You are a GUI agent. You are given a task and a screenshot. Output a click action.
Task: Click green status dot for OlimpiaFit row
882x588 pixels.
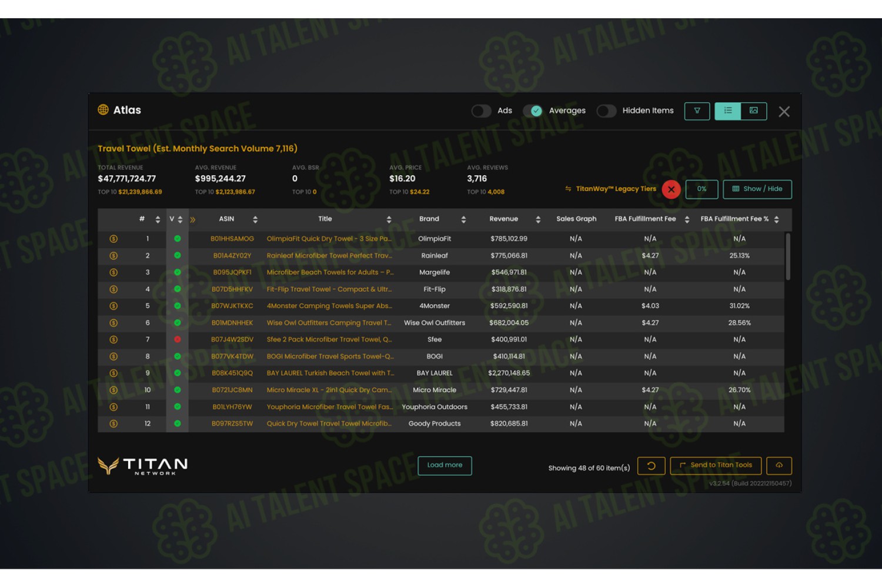tap(177, 239)
